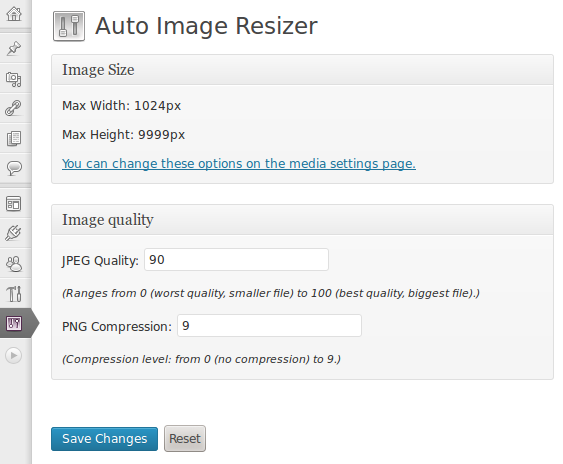Viewport: 563px width, 464px height.
Task: Click the PNG Compression input field
Action: pos(269,326)
